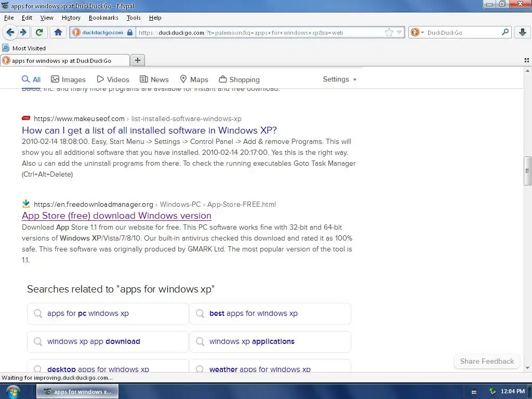Click the keyboard tray icon

click(474, 392)
